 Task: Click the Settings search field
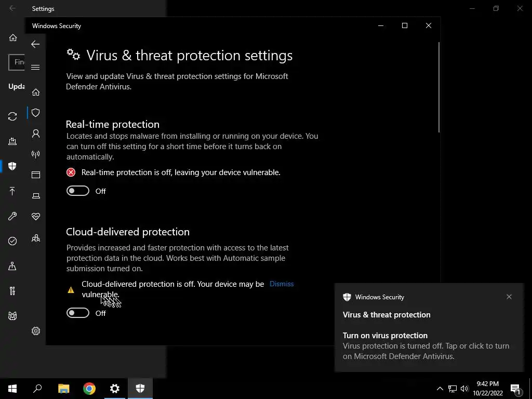[x=17, y=62]
